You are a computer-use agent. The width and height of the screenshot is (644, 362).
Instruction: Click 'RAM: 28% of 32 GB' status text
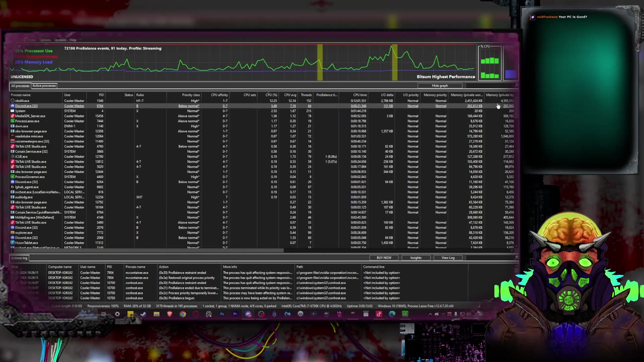pyautogui.click(x=138, y=306)
